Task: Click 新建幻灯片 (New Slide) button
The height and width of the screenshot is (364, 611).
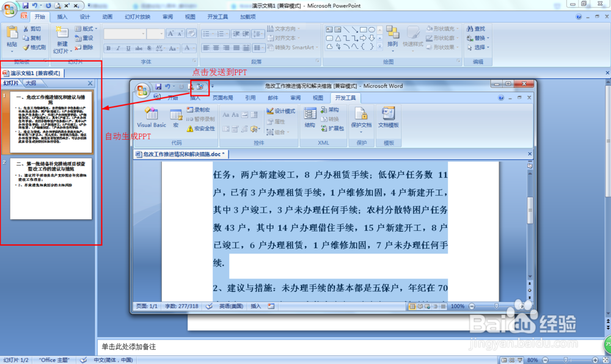Action: (x=61, y=38)
